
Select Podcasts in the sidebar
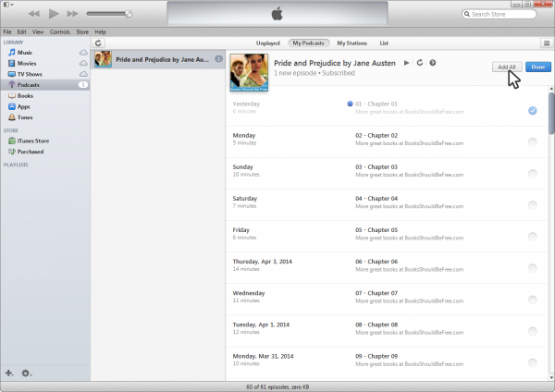(x=45, y=85)
